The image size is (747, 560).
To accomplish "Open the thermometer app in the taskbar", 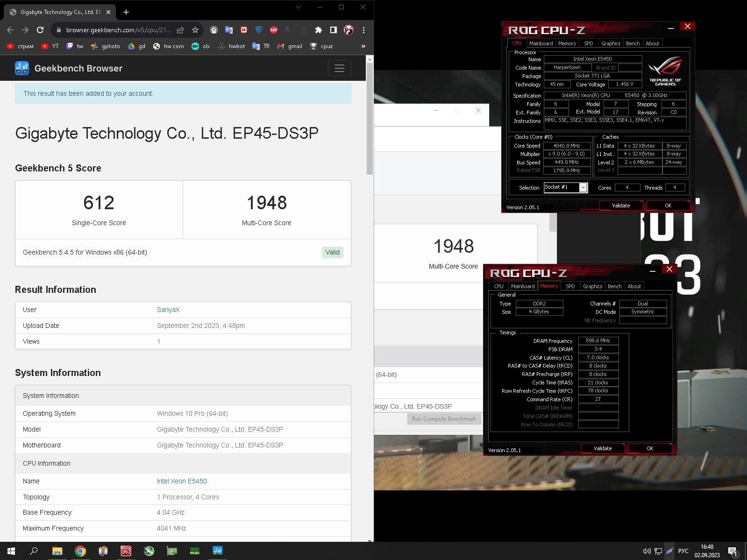I will [103, 551].
